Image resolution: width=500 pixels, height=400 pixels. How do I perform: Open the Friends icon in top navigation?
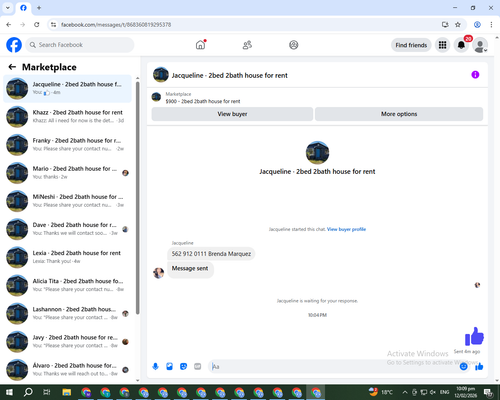(x=247, y=45)
